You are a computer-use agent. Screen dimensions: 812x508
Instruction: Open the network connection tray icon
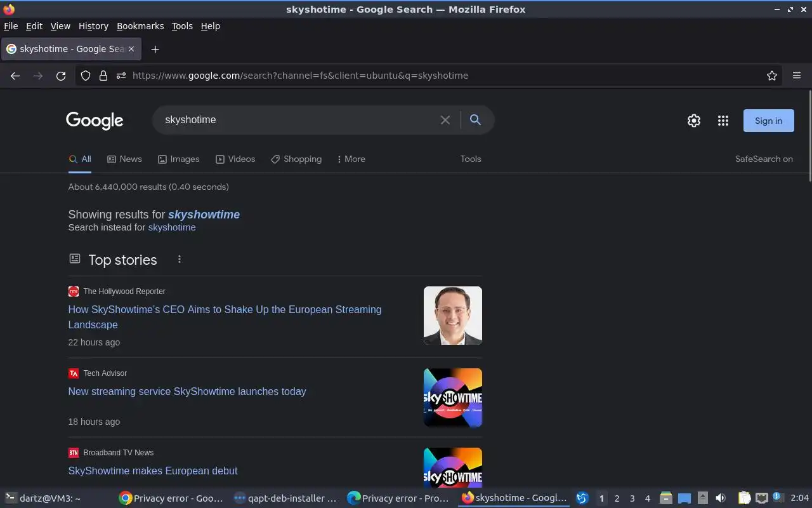click(x=762, y=498)
